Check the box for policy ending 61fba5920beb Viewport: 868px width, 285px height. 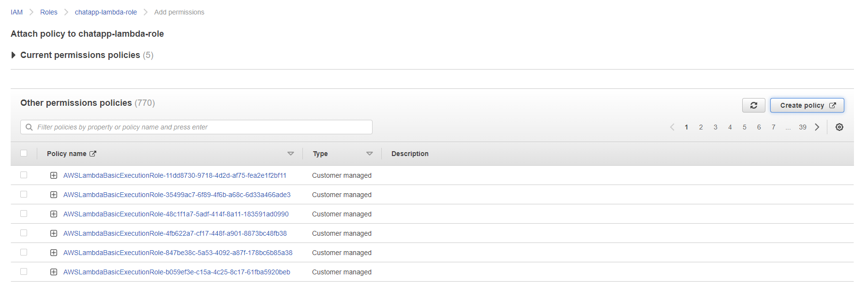(x=24, y=271)
